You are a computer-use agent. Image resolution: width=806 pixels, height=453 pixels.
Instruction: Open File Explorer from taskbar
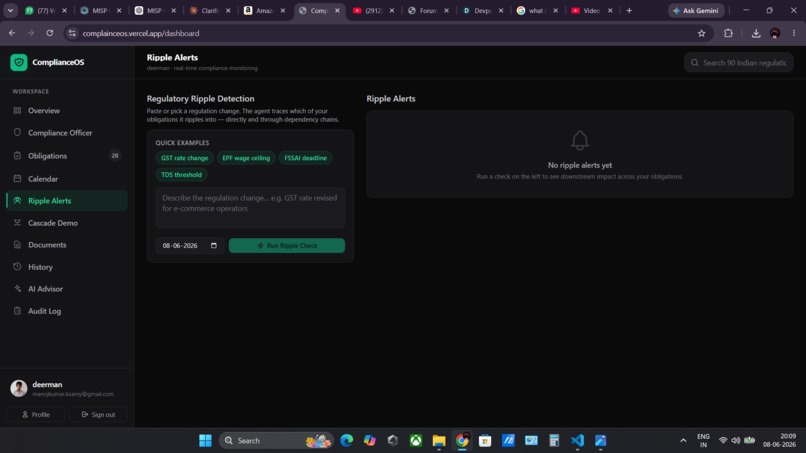tap(439, 441)
